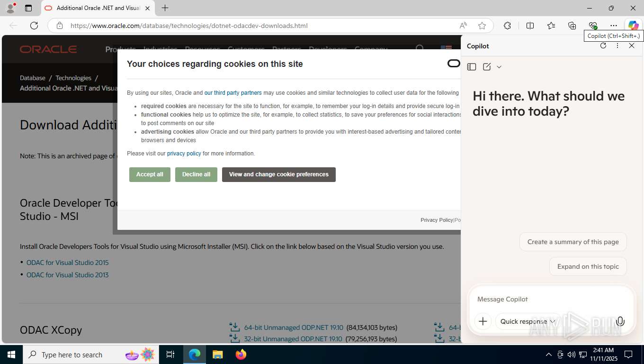644x364 pixels.
Task: Open ODAC for Visual Studio 2015 link
Action: pyautogui.click(x=67, y=263)
